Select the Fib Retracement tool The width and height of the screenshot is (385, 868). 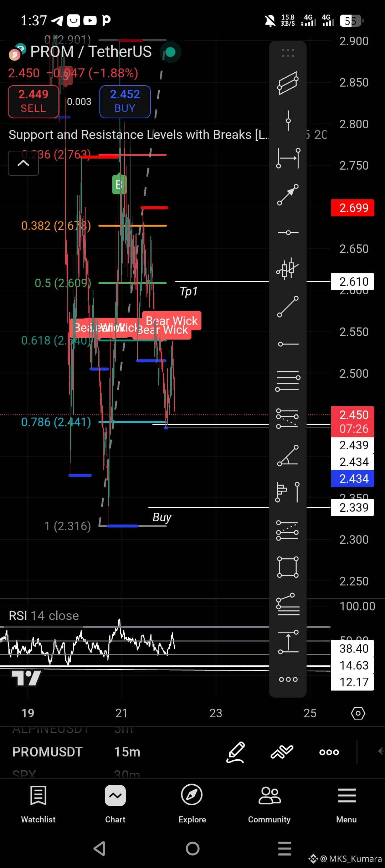[288, 381]
